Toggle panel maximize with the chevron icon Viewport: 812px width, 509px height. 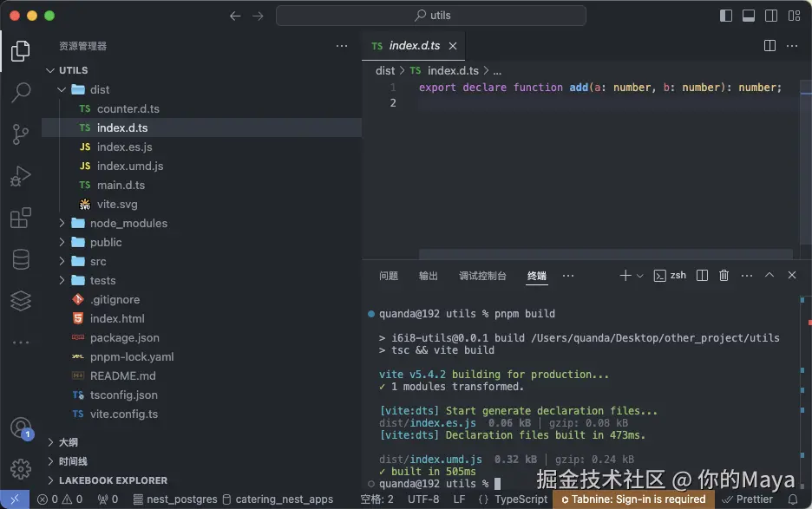(x=769, y=275)
